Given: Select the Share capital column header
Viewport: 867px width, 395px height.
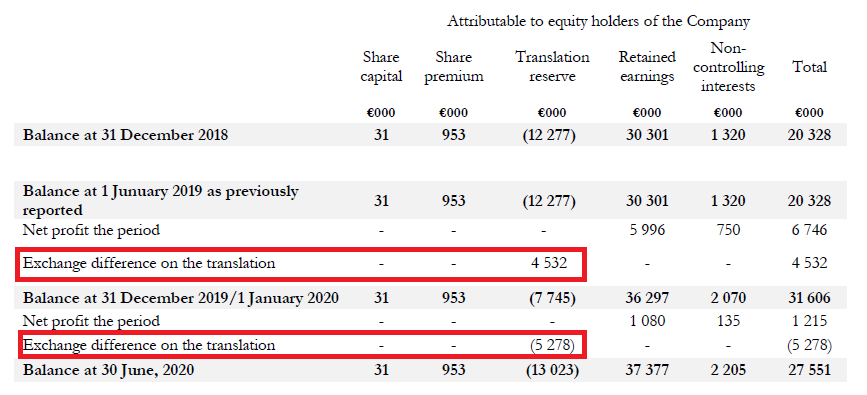Looking at the screenshot, I should tap(381, 67).
